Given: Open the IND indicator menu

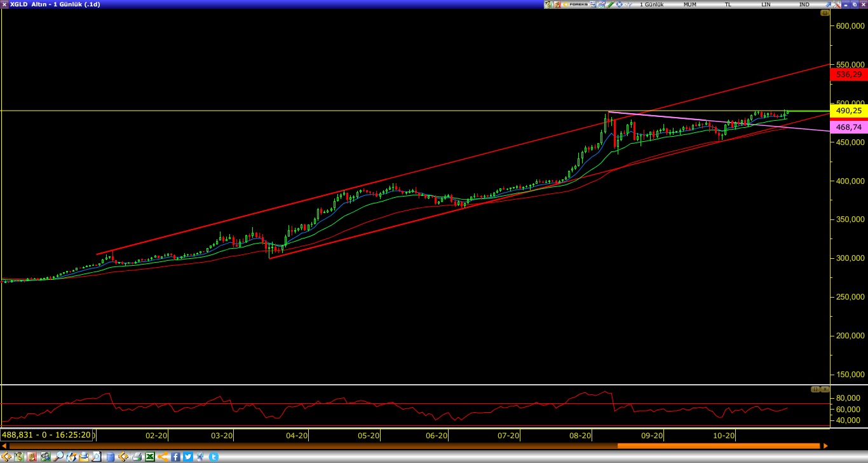Looking at the screenshot, I should [x=804, y=4].
